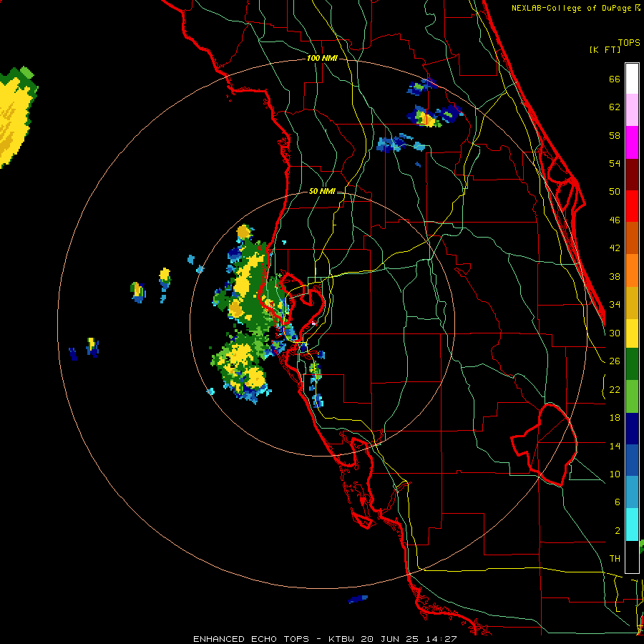644x644 pixels.
Task: Click the legend value "62"
Action: click(x=615, y=107)
